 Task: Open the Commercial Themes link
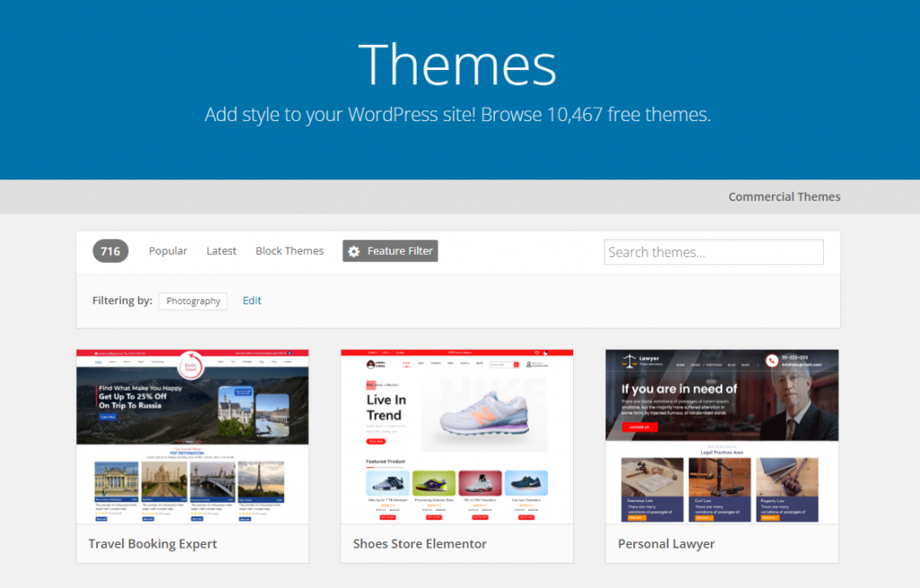783,197
